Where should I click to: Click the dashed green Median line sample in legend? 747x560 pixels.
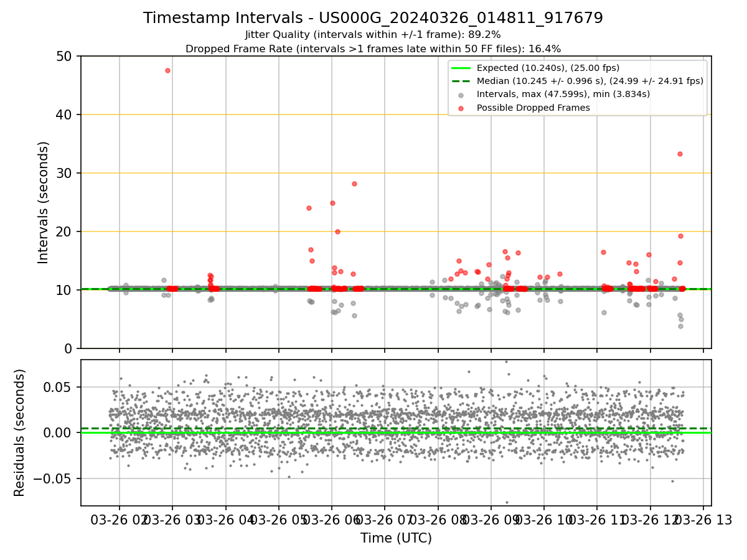(461, 82)
